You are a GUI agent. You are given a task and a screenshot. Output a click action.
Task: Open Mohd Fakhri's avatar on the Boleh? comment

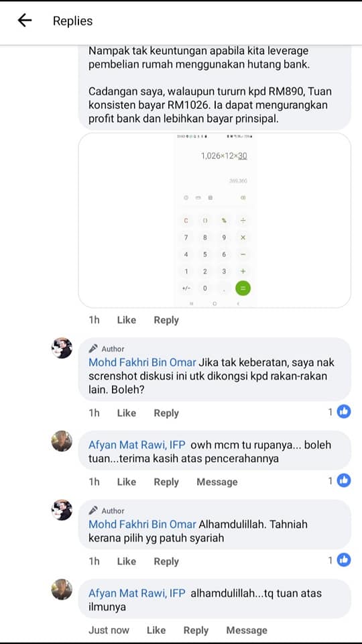click(x=62, y=348)
